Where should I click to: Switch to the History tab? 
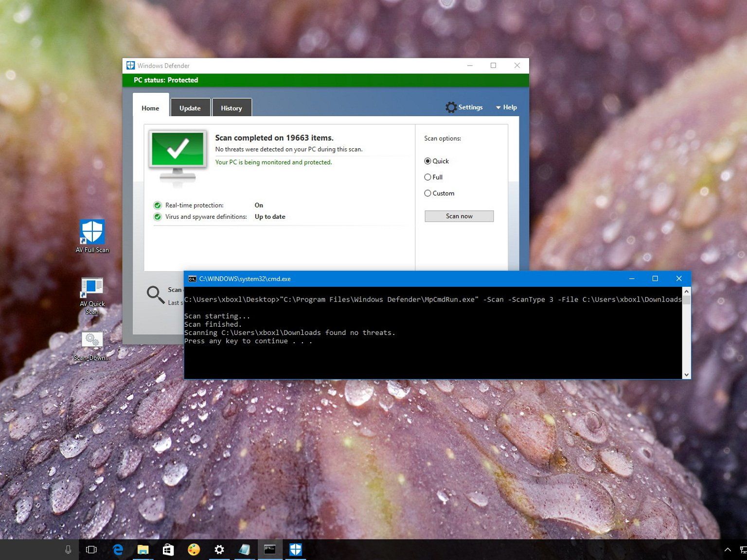(x=231, y=108)
